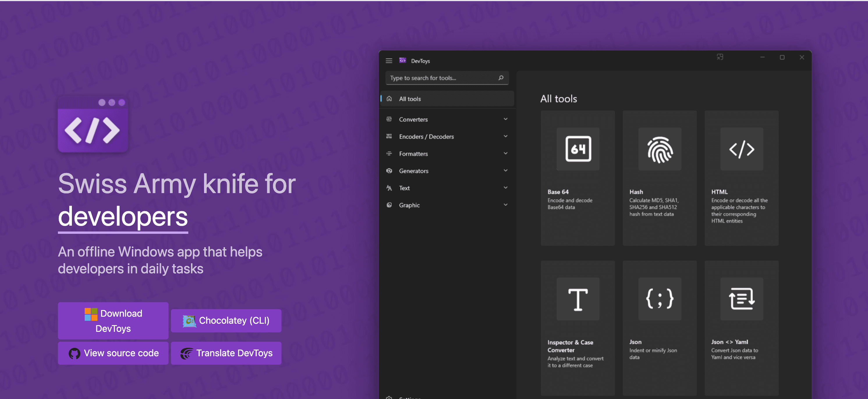Screen dimensions: 868x399
Task: Open the Chocolatey (CLI) link
Action: click(226, 320)
